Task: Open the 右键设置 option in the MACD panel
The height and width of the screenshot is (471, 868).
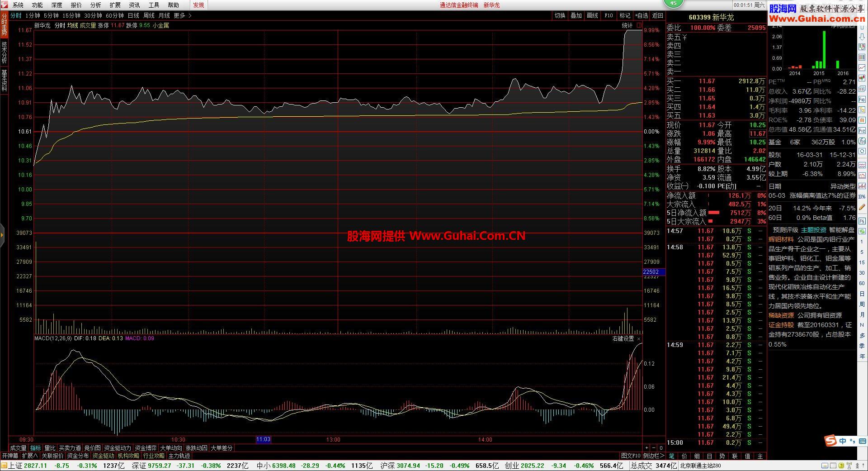Action: click(623, 338)
